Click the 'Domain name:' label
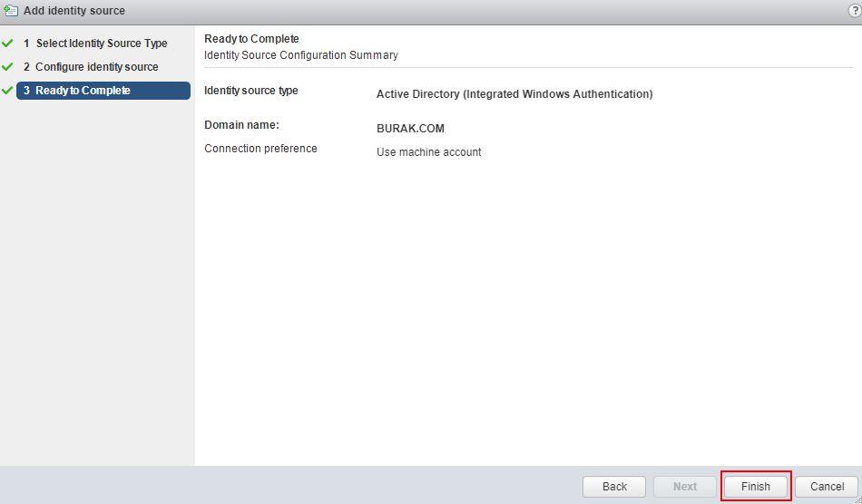862x504 pixels. [x=242, y=125]
